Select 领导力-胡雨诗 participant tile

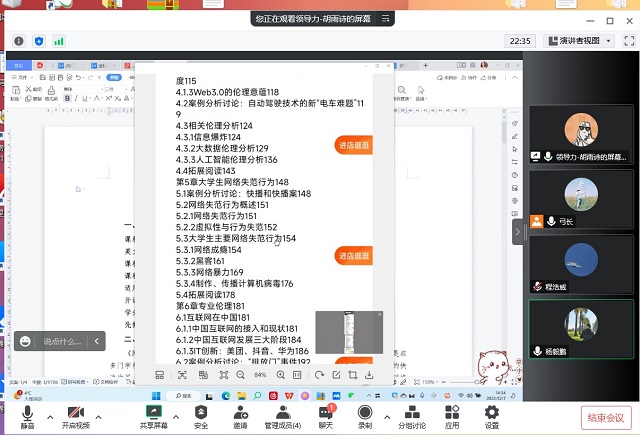point(581,134)
